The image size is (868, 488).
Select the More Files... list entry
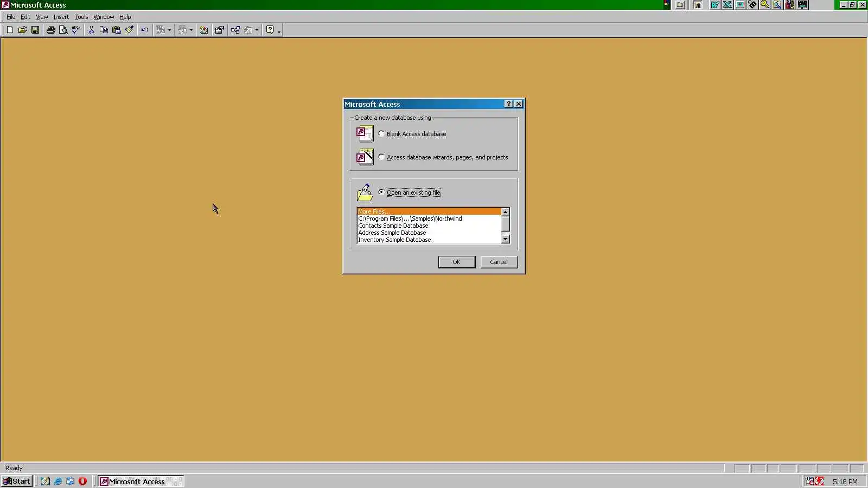coord(429,211)
